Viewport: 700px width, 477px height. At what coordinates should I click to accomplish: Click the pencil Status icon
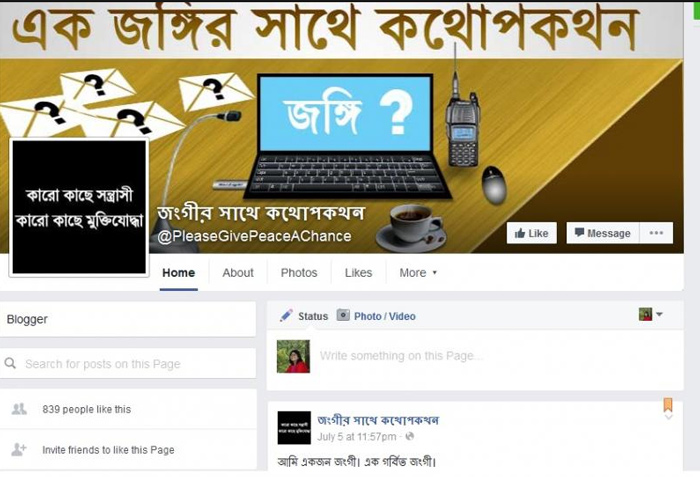point(286,315)
